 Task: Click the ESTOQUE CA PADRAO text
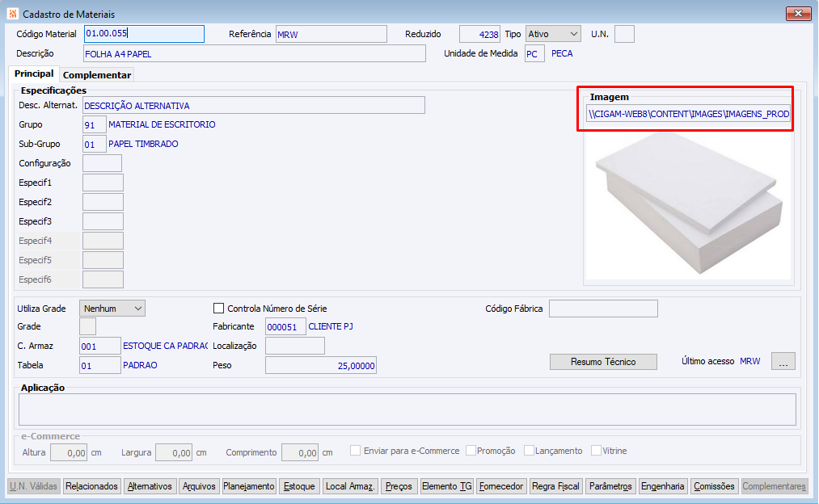click(165, 346)
